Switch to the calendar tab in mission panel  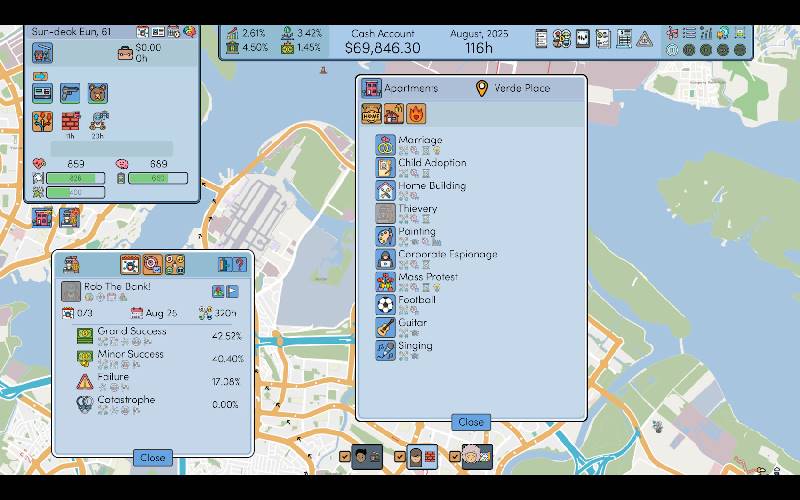(x=130, y=264)
